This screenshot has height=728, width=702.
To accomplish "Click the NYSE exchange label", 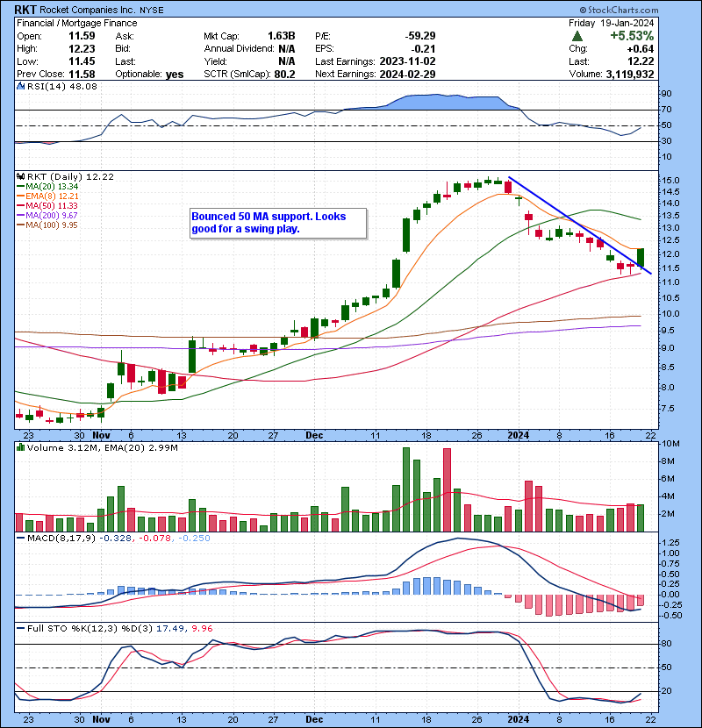I will click(152, 10).
